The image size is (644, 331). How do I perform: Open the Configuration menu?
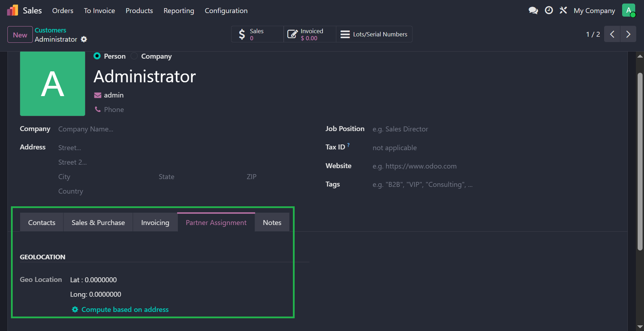click(226, 11)
